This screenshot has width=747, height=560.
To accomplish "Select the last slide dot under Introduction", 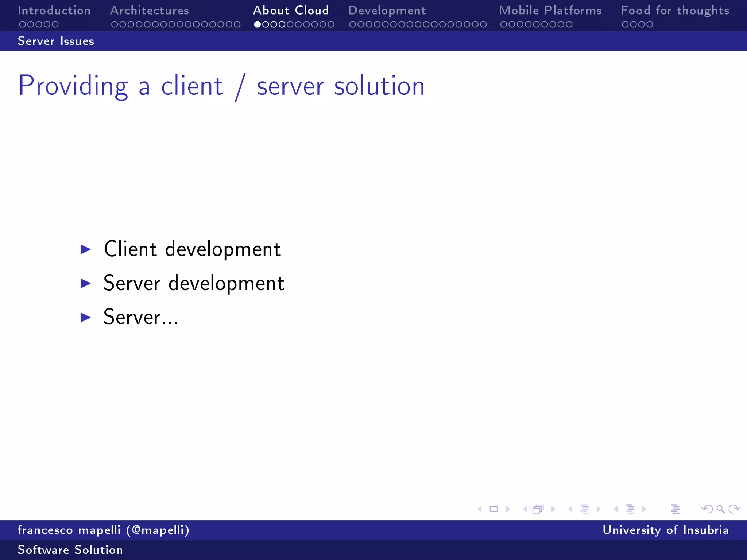I will pyautogui.click(x=55, y=24).
